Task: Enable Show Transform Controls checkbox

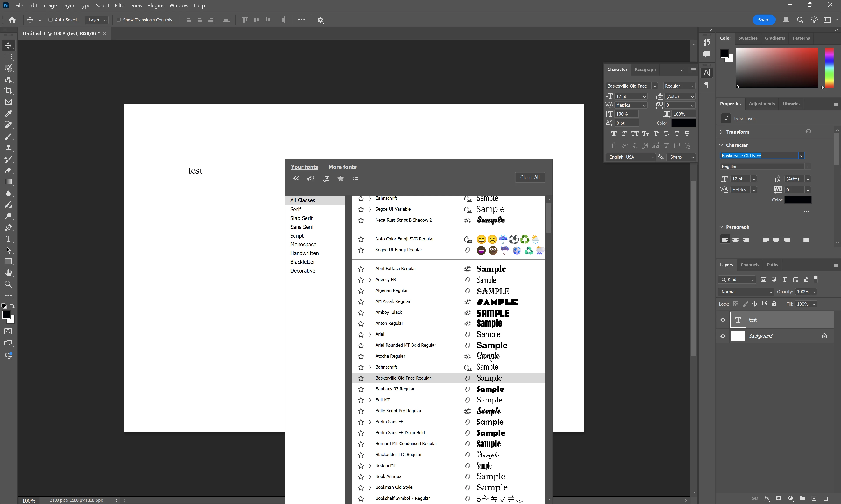Action: [x=119, y=20]
